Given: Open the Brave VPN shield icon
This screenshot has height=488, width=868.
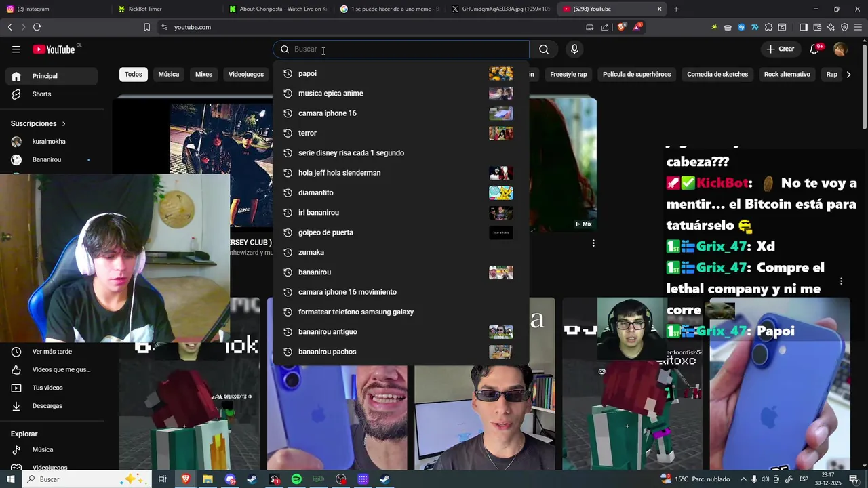Looking at the screenshot, I should [x=844, y=27].
